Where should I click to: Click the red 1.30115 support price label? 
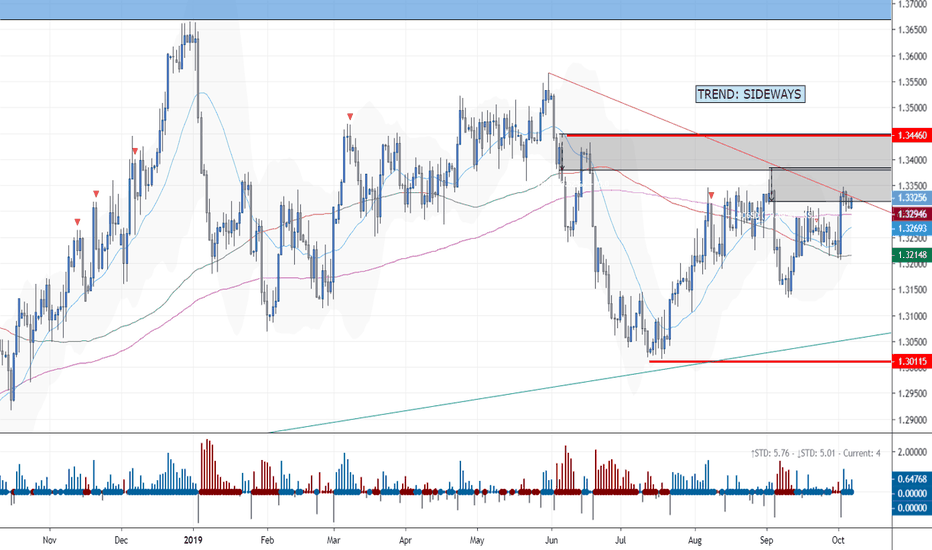[x=912, y=361]
